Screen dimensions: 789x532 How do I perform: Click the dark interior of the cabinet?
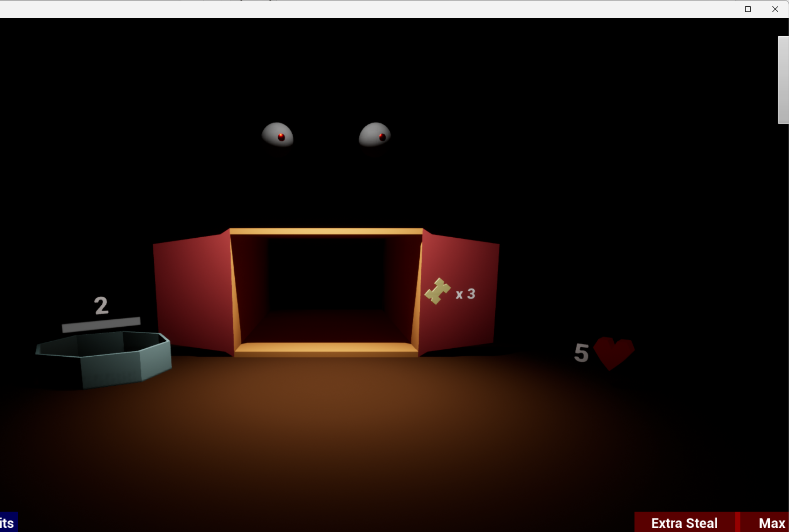click(326, 274)
